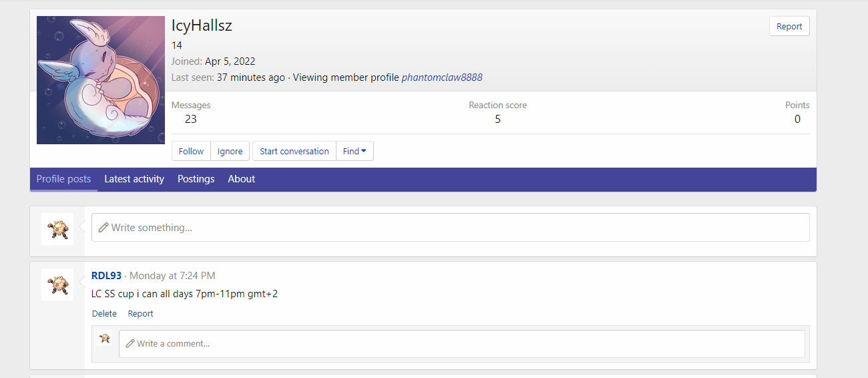
Task: Delete the RDL93 profile post
Action: (104, 314)
